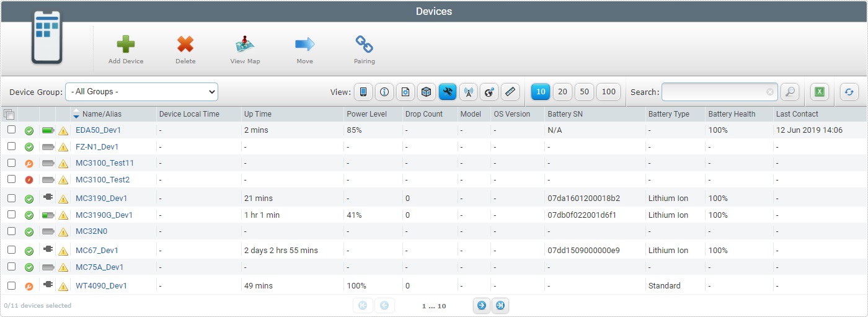Open the MC3190G_Dev1 device link
The width and height of the screenshot is (868, 317).
click(x=104, y=215)
